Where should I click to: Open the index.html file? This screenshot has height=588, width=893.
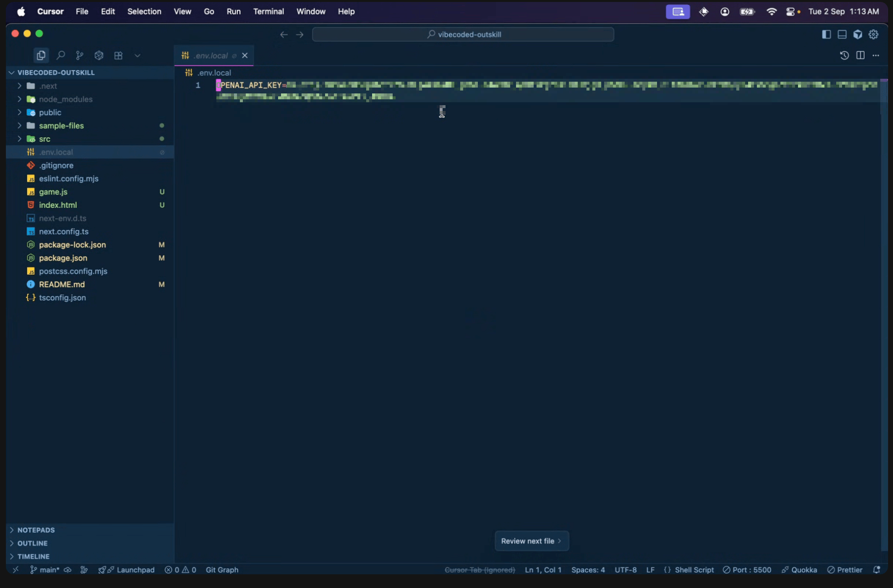[90, 204]
